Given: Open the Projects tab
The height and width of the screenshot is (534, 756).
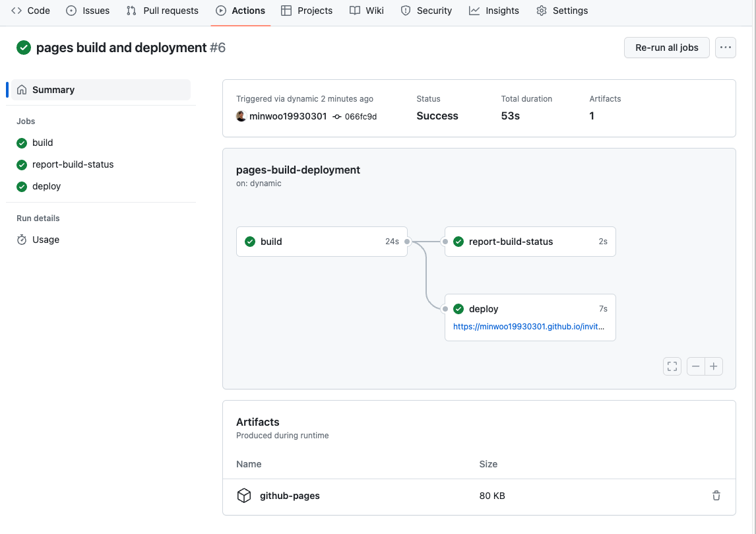Looking at the screenshot, I should 307,11.
